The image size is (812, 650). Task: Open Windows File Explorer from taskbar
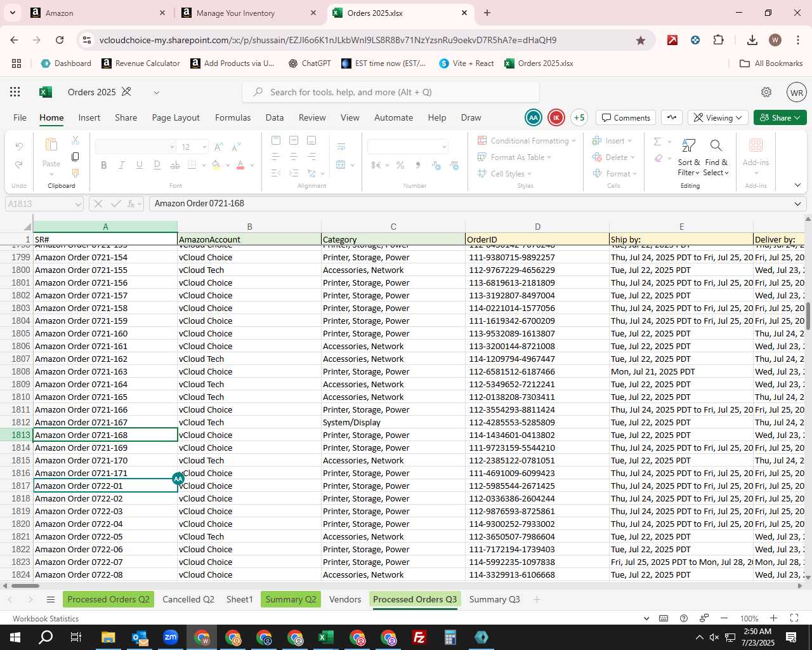click(108, 637)
